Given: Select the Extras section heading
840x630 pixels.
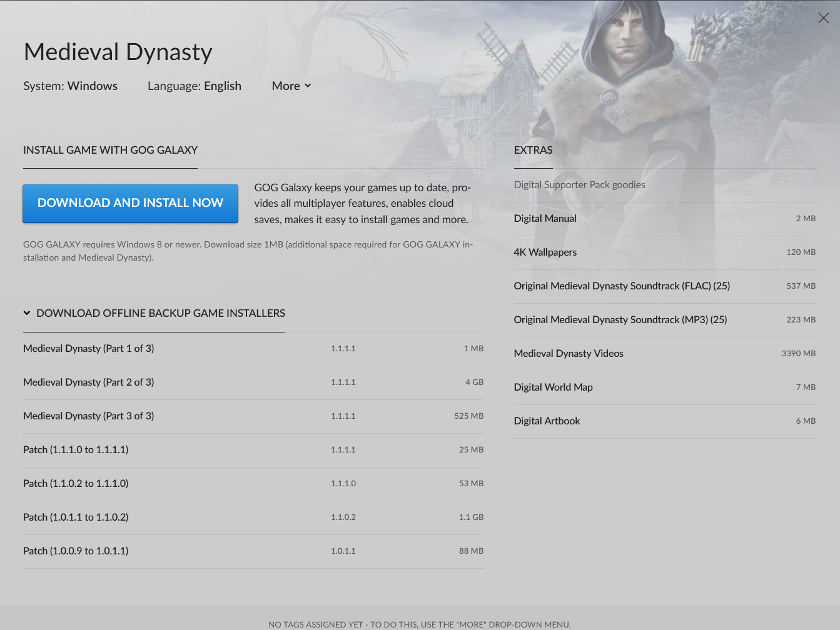Looking at the screenshot, I should tap(533, 150).
